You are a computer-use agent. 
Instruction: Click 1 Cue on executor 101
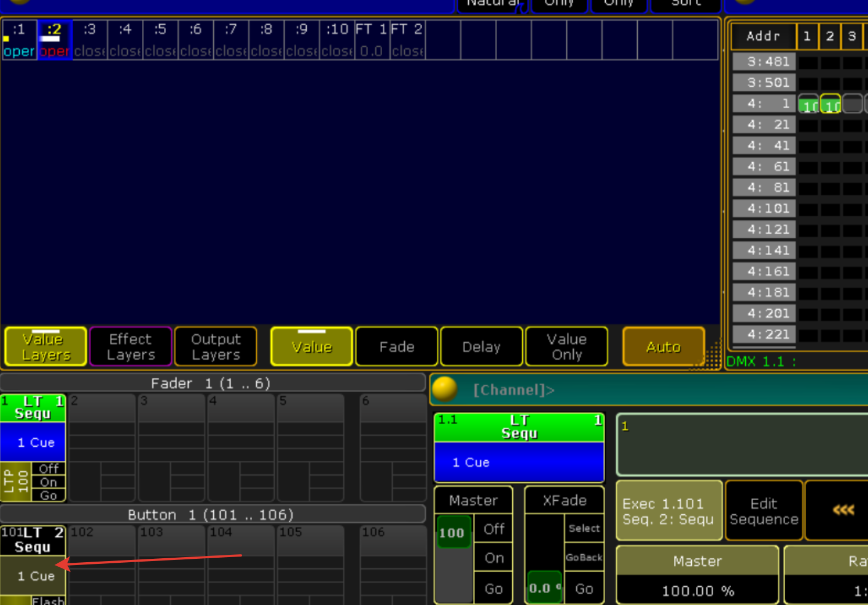(x=33, y=576)
